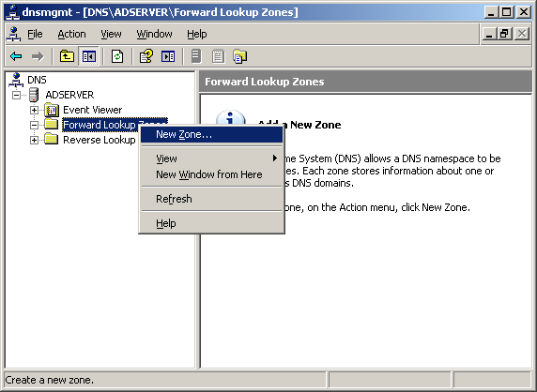
Task: Open the Action menu in menu bar
Action: [x=71, y=34]
